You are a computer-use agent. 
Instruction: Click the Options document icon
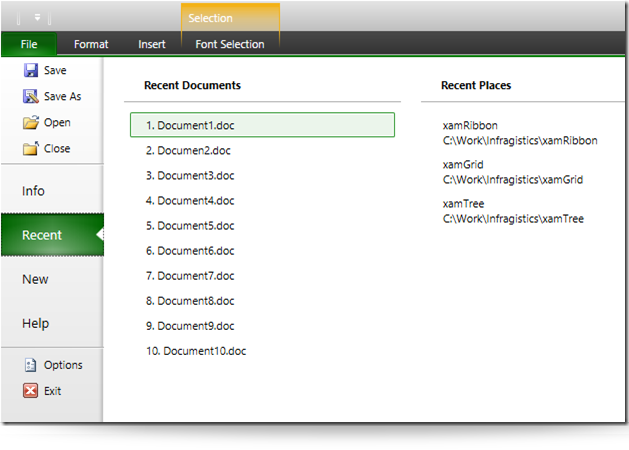[x=30, y=365]
